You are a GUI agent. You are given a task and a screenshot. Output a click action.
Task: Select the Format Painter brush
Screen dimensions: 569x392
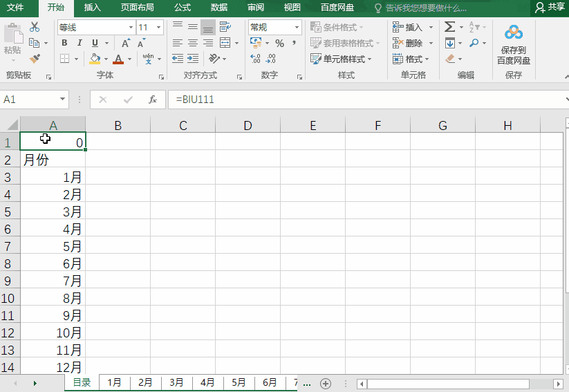pos(35,59)
